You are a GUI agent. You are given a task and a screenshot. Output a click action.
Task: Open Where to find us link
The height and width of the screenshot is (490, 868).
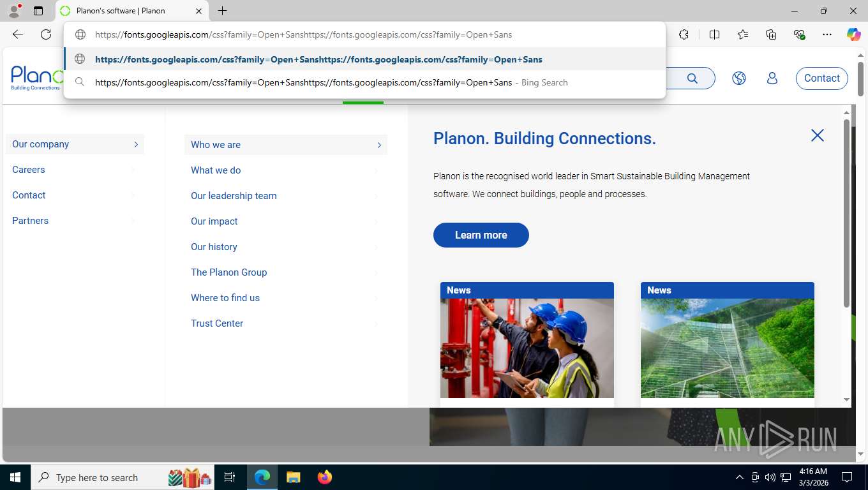pyautogui.click(x=225, y=298)
